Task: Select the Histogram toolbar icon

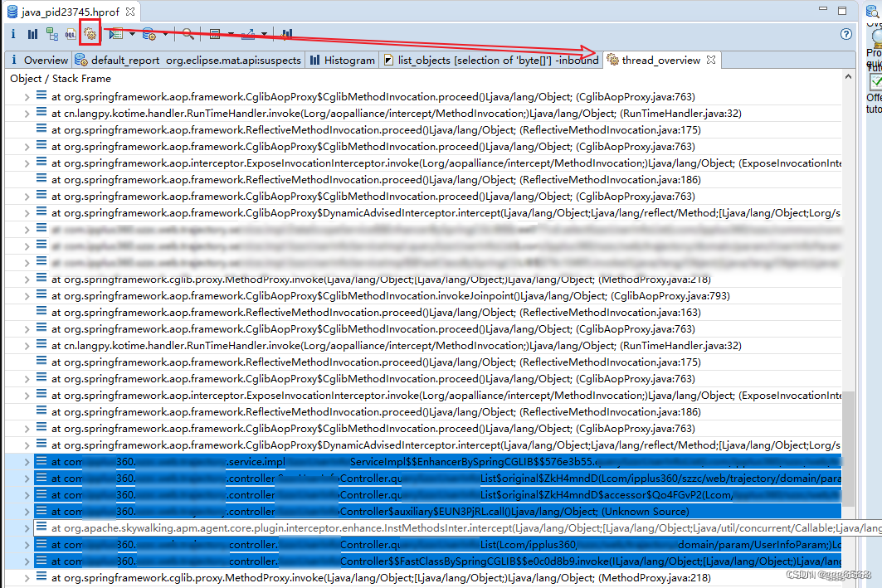Action: coord(32,34)
